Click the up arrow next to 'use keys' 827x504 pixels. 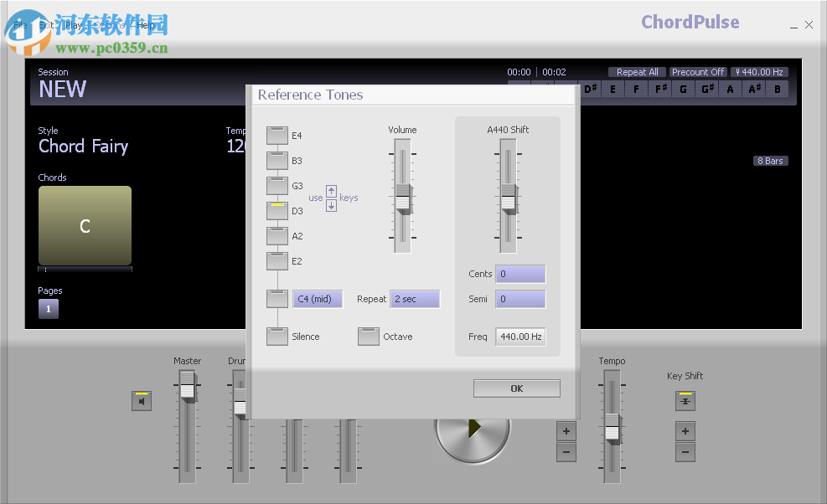point(331,191)
